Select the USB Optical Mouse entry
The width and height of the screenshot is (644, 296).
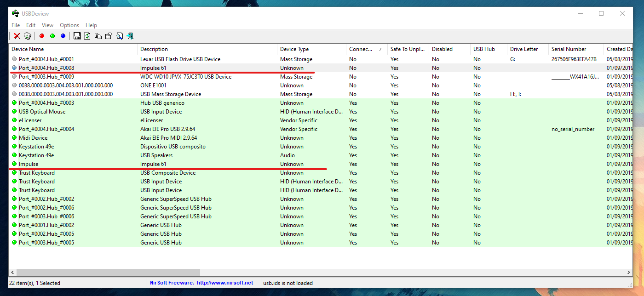42,111
